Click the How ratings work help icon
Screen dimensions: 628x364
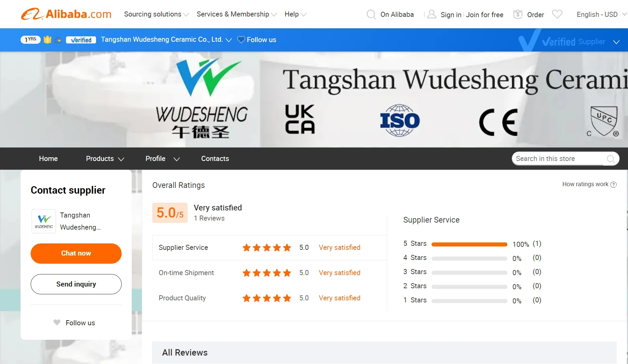tap(614, 185)
